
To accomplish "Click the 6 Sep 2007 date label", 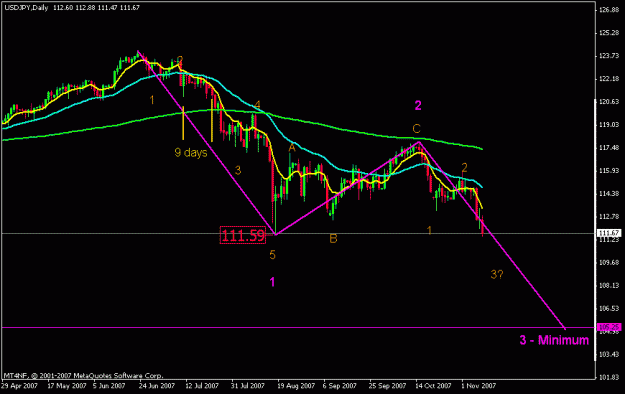I will pyautogui.click(x=340, y=386).
